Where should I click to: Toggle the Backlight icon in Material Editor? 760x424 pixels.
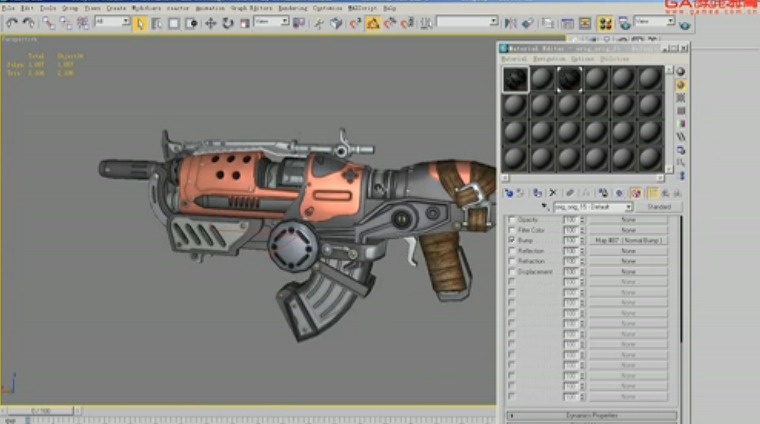pos(681,85)
